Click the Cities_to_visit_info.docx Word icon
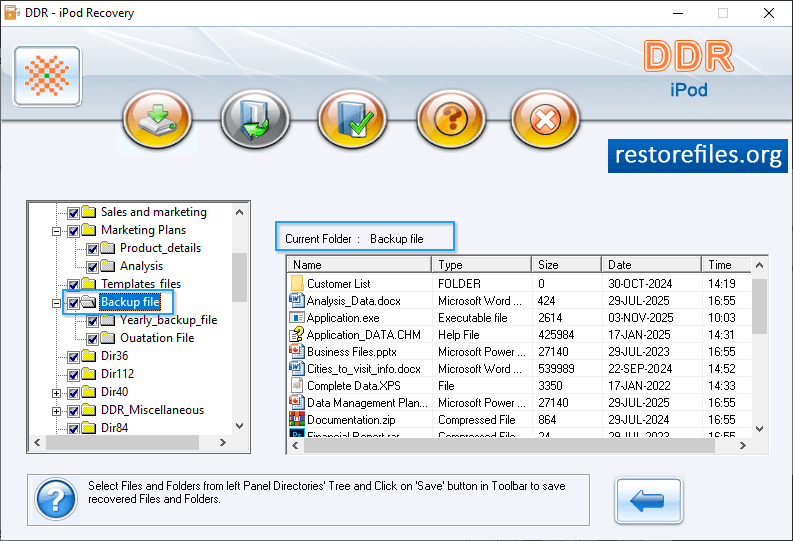 (x=297, y=368)
